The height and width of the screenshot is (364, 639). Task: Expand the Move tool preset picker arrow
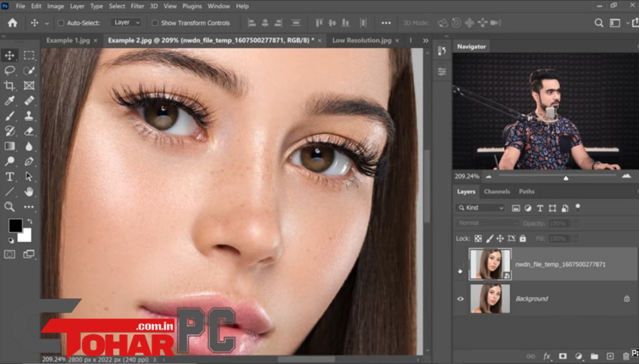tap(47, 23)
